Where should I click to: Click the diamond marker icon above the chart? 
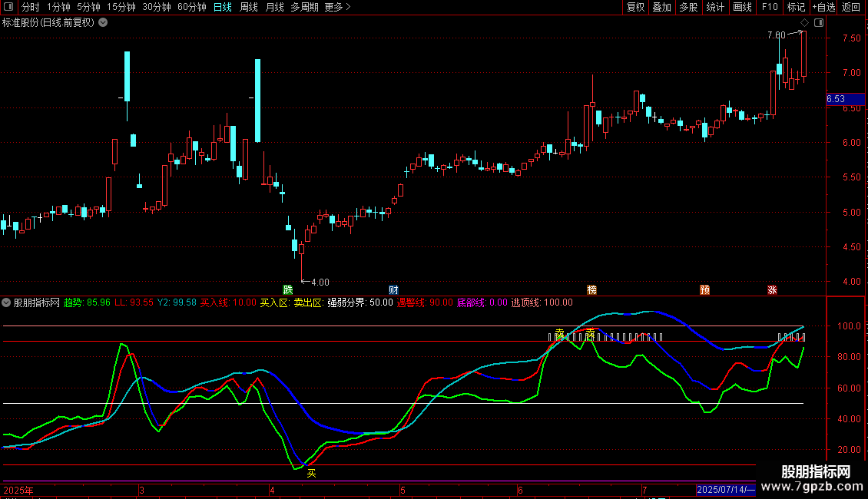pyautogui.click(x=805, y=23)
